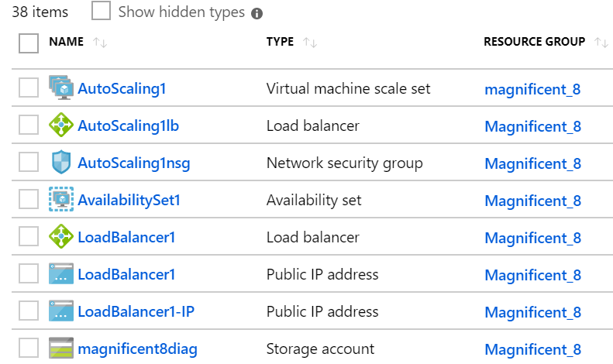Sort resources by TYPE column arrows
The width and height of the screenshot is (613, 364).
click(310, 42)
